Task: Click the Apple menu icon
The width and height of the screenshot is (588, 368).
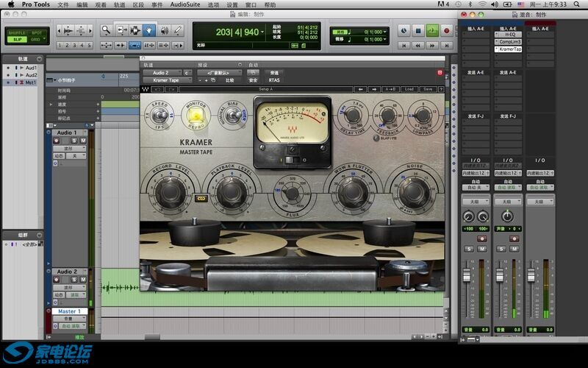Action: pyautogui.click(x=11, y=4)
